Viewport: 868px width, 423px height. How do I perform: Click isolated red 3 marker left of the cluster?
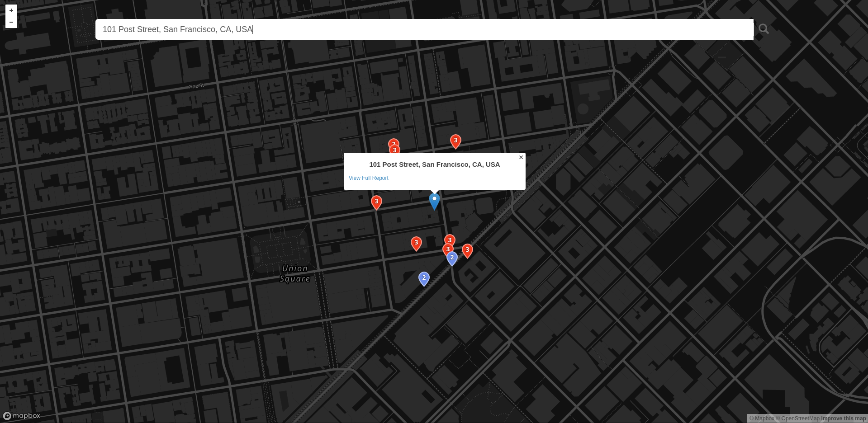pyautogui.click(x=416, y=244)
